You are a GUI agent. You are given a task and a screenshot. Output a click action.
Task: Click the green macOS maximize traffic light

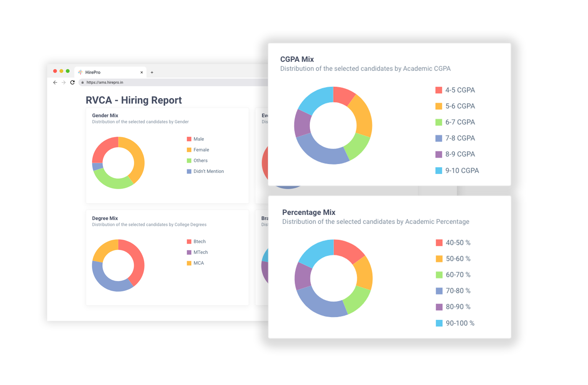click(67, 71)
